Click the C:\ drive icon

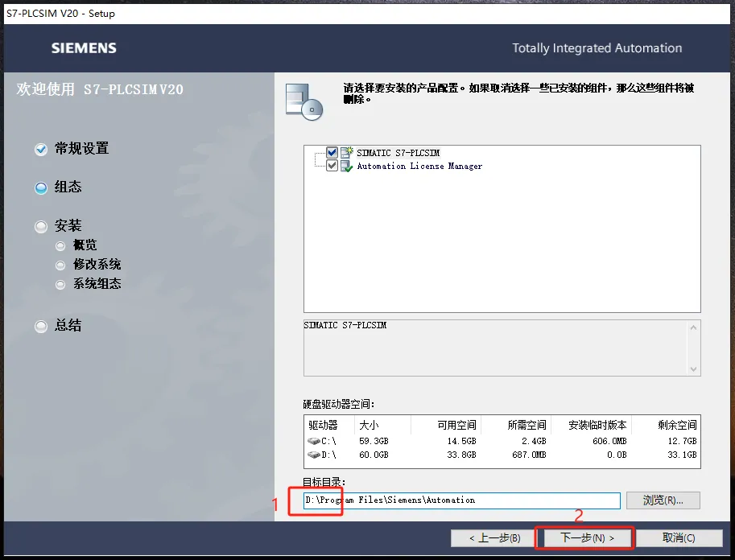[x=314, y=441]
